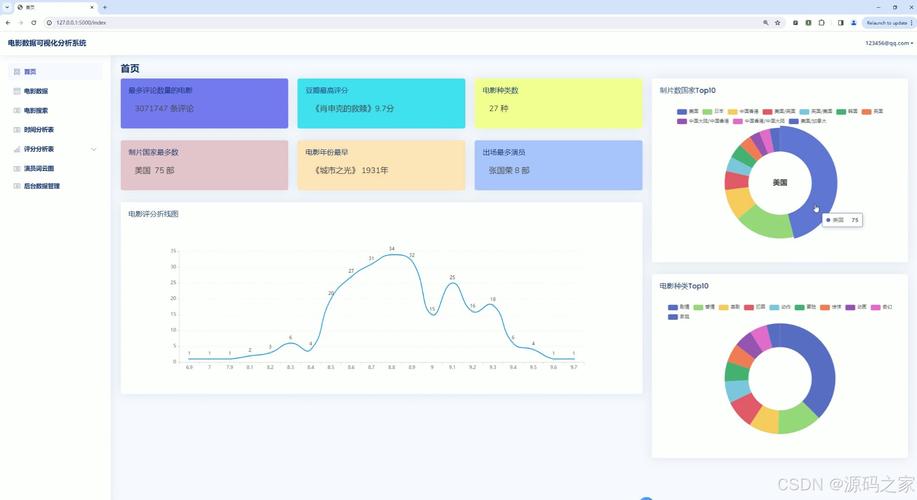The width and height of the screenshot is (917, 500).
Task: Click the 时间分析表 sidebar icon
Action: pos(16,130)
